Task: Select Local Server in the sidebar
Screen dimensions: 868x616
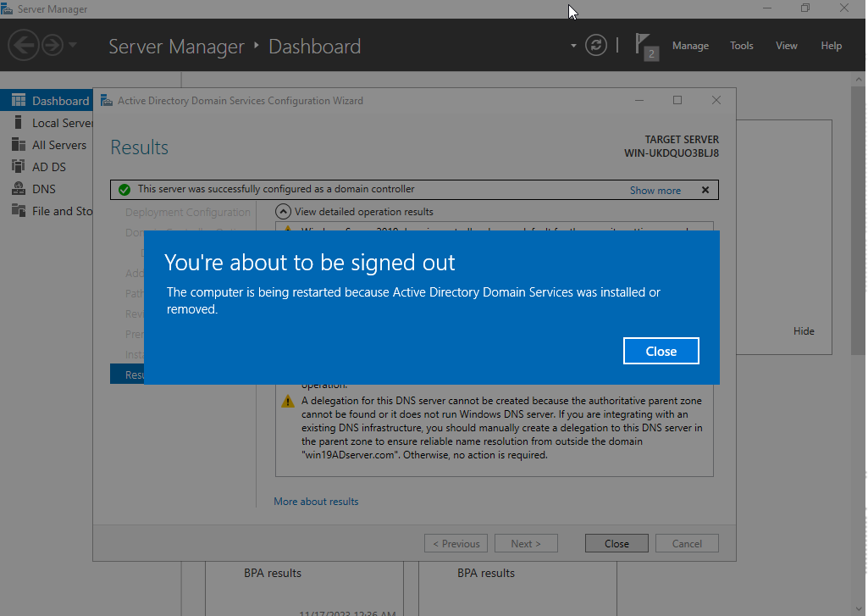Action: [47, 122]
